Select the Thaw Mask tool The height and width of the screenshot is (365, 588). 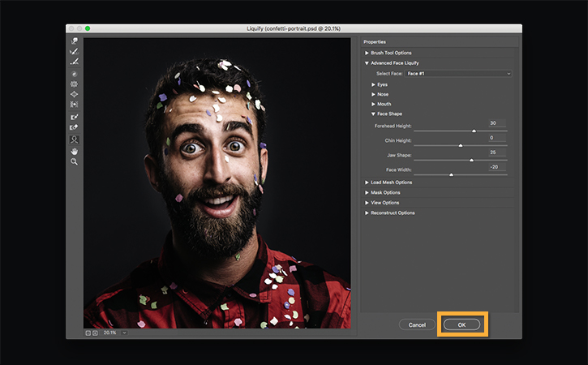point(74,127)
